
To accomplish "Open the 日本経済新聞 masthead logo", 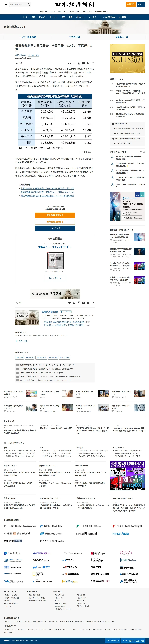I will (x=74, y=5).
